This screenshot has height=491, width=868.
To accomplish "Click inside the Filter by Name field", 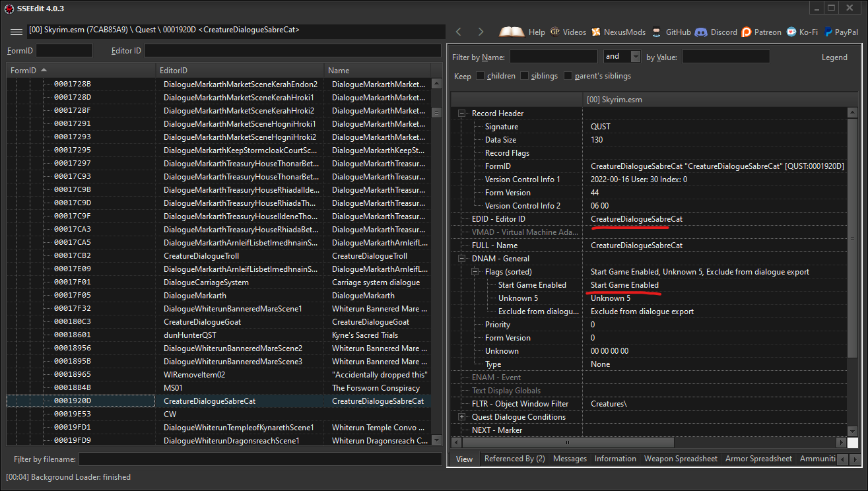I will [553, 56].
